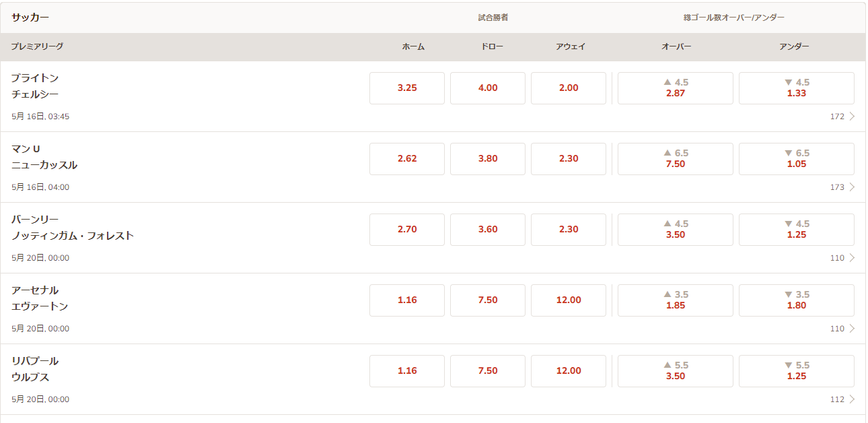868x423 pixels.
Task: Choose アーセナル home win odds 1.16
Action: (x=407, y=300)
